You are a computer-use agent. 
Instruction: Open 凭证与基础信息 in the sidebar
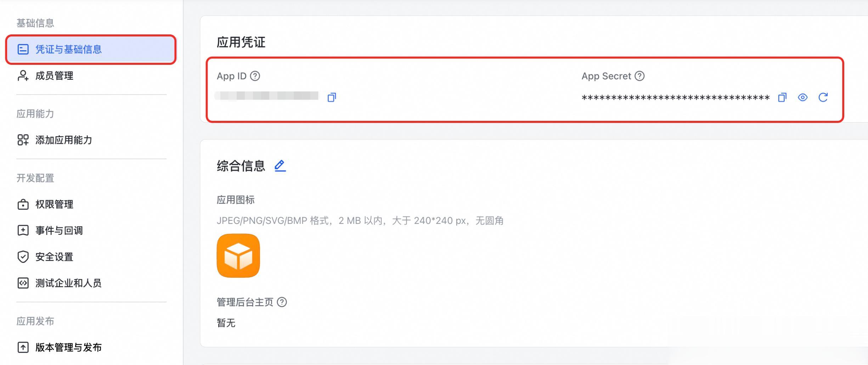point(68,49)
